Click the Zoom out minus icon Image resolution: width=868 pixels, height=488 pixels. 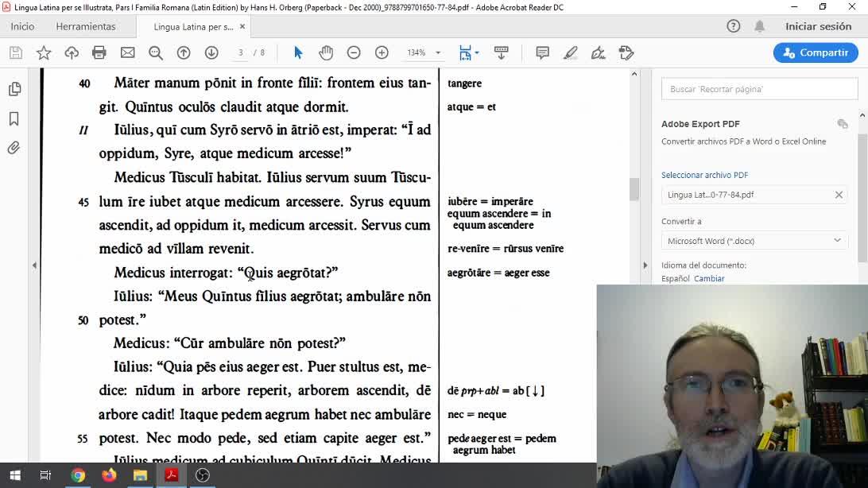pyautogui.click(x=354, y=52)
